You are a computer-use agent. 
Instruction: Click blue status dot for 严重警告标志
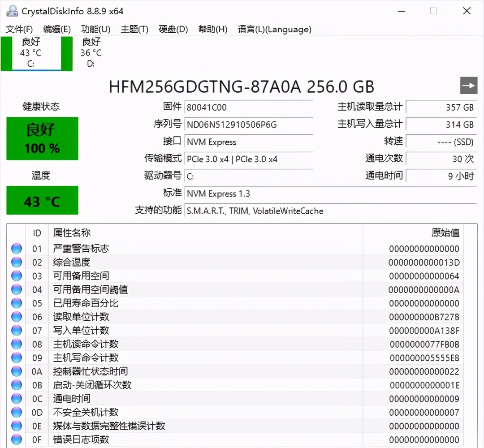pyautogui.click(x=16, y=248)
